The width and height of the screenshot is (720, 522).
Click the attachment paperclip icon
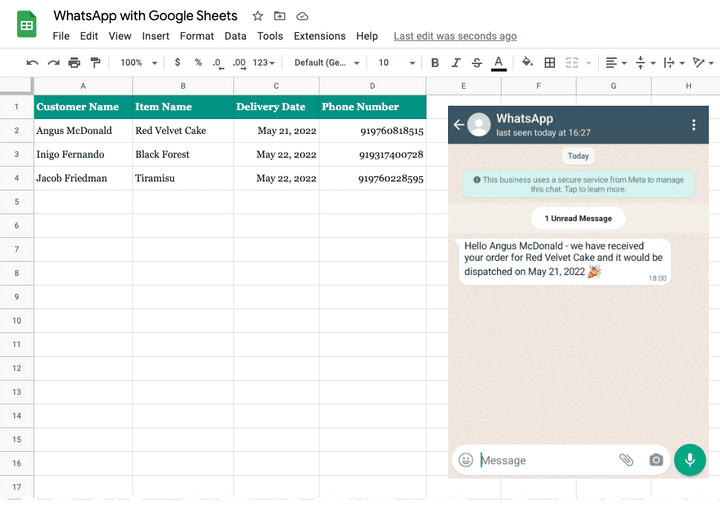click(x=626, y=459)
